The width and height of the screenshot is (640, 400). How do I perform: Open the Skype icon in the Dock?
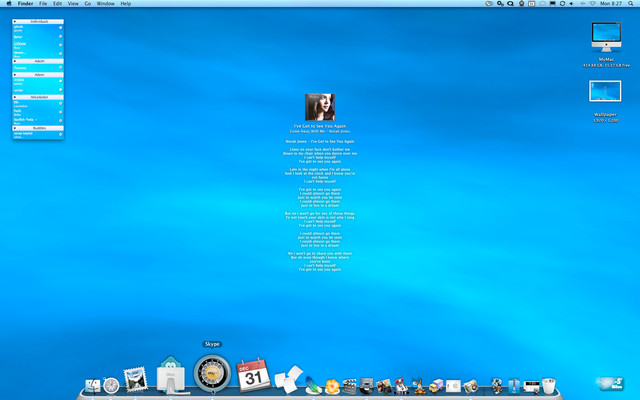click(x=211, y=374)
